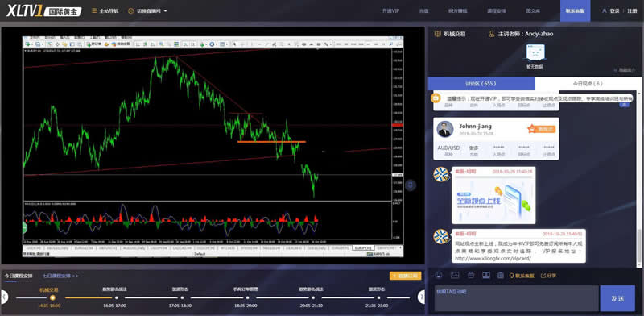Click the orange 直播订阅 subscribe button

point(406,276)
